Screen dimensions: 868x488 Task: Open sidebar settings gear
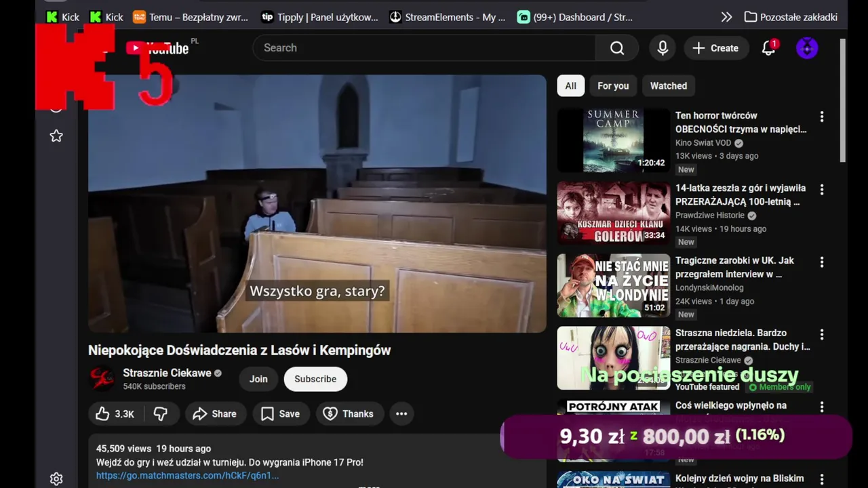[x=56, y=479]
